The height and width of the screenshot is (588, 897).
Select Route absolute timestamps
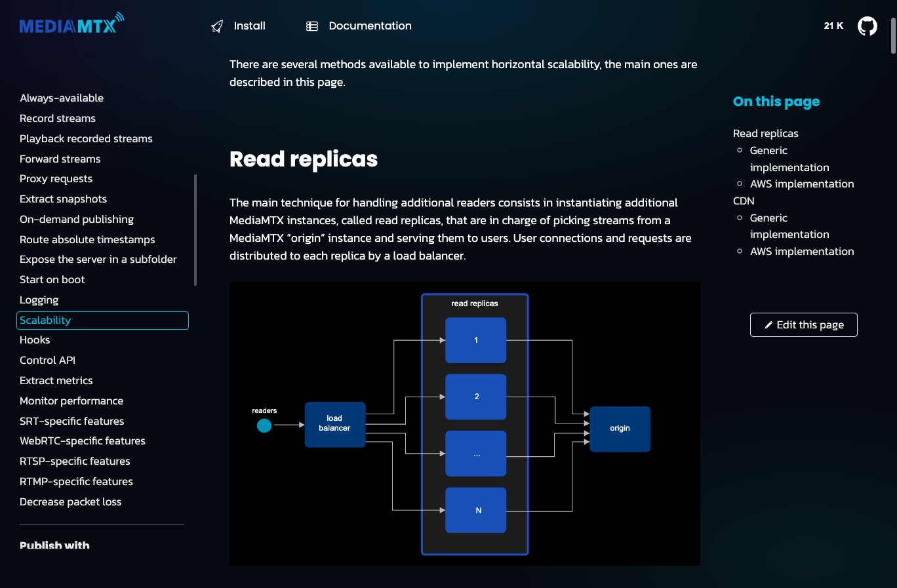[87, 240]
